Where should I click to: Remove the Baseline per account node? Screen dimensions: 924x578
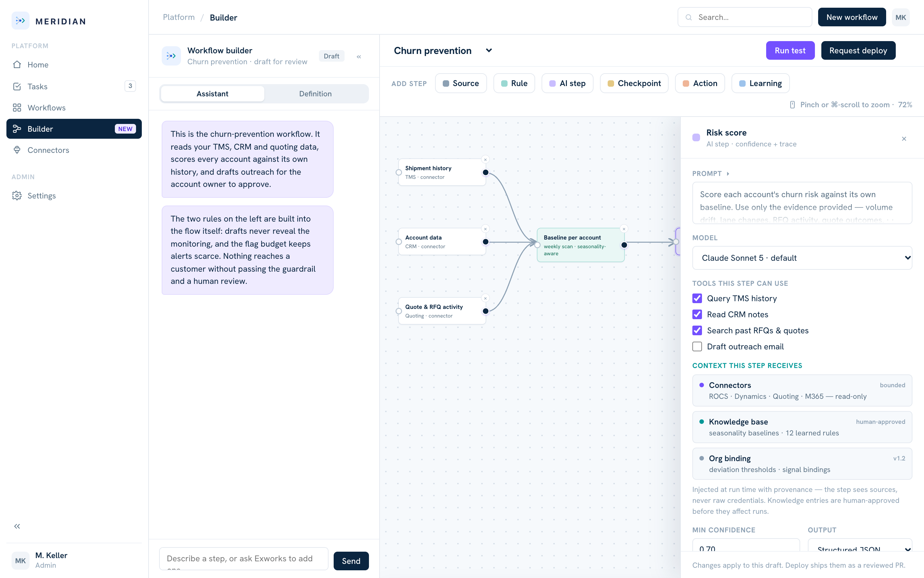624,229
